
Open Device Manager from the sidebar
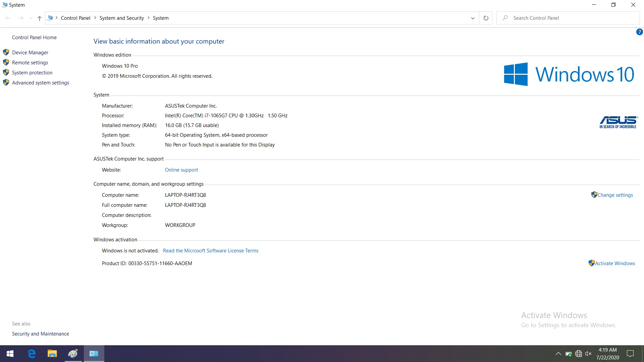[x=30, y=53]
